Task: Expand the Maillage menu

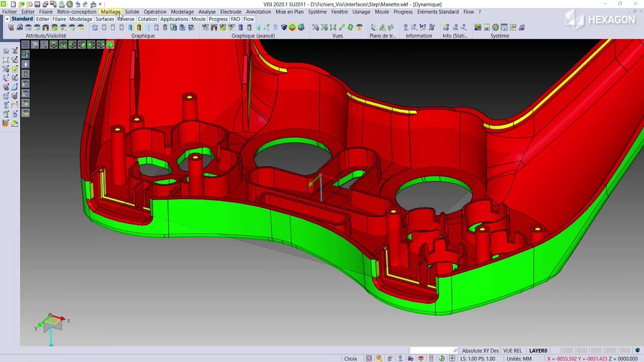Action: 110,11
